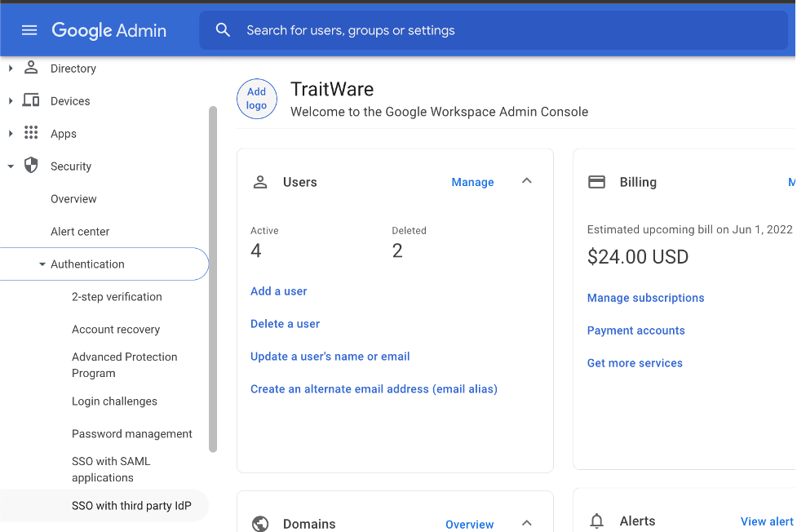Open Advanced Protection Program
This screenshot has width=797, height=532.
pyautogui.click(x=125, y=365)
